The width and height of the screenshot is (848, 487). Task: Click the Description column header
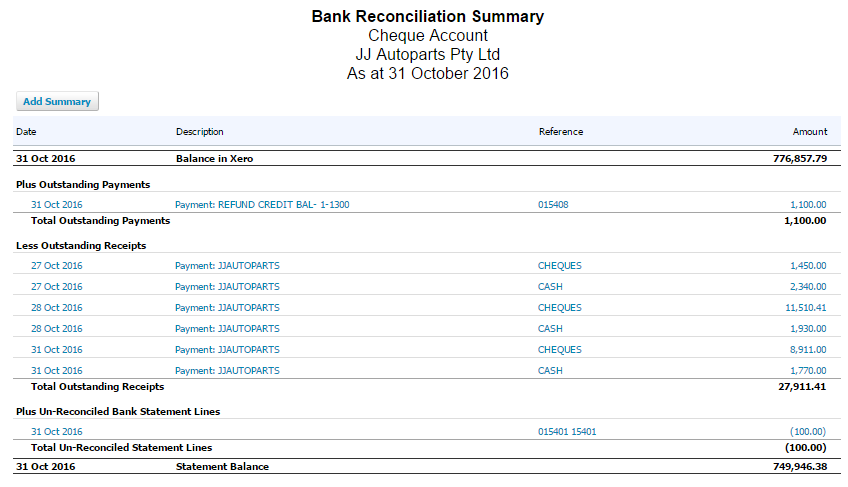tap(200, 131)
